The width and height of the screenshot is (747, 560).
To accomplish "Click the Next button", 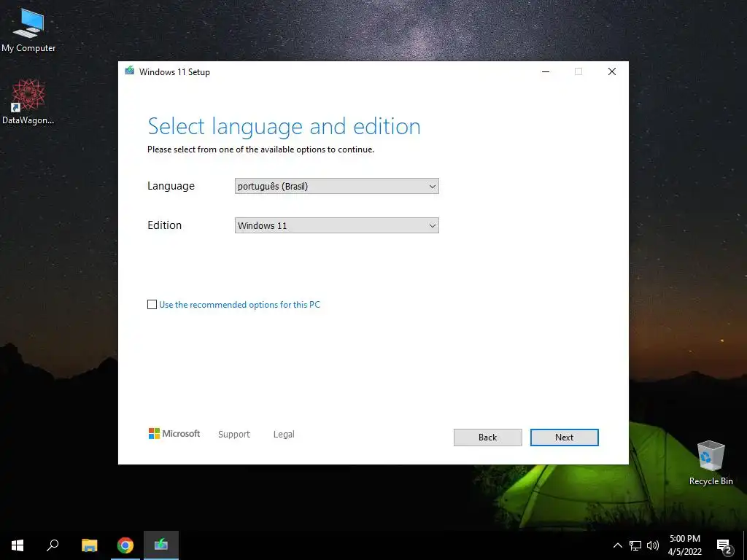I will [564, 437].
